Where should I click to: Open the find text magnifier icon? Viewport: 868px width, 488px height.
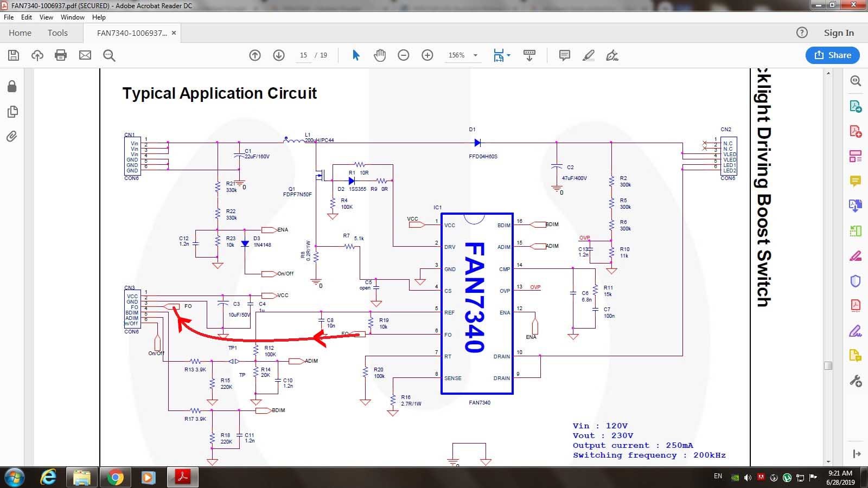click(x=109, y=55)
